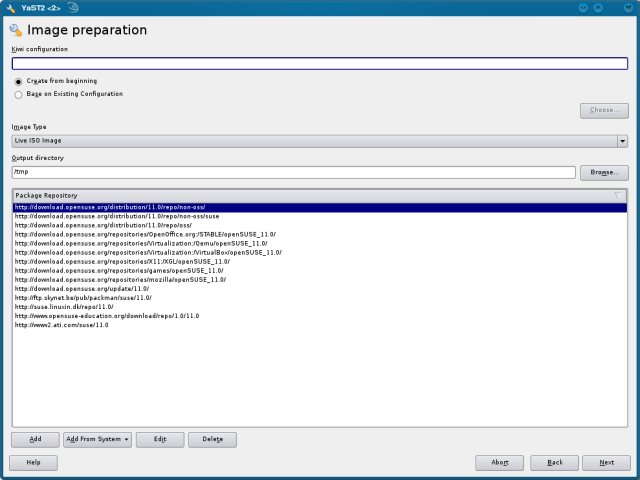Click the Edit repository button
Image resolution: width=640 pixels, height=480 pixels.
pyautogui.click(x=160, y=440)
